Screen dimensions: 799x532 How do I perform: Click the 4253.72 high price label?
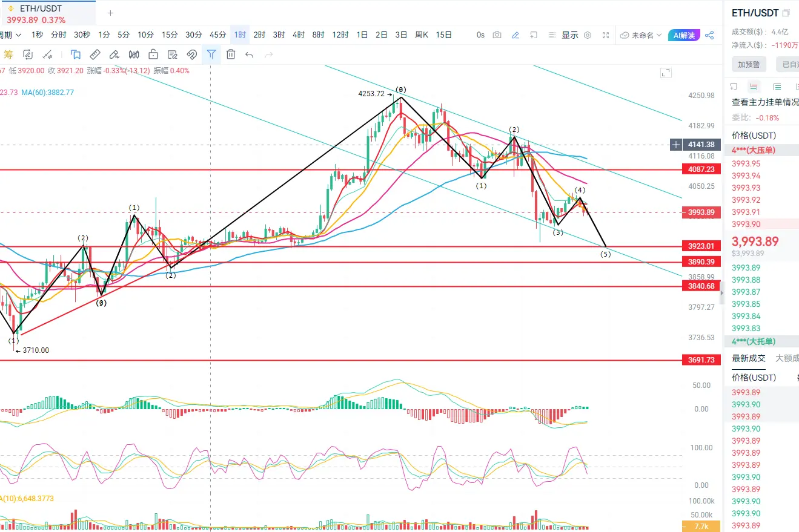click(371, 94)
